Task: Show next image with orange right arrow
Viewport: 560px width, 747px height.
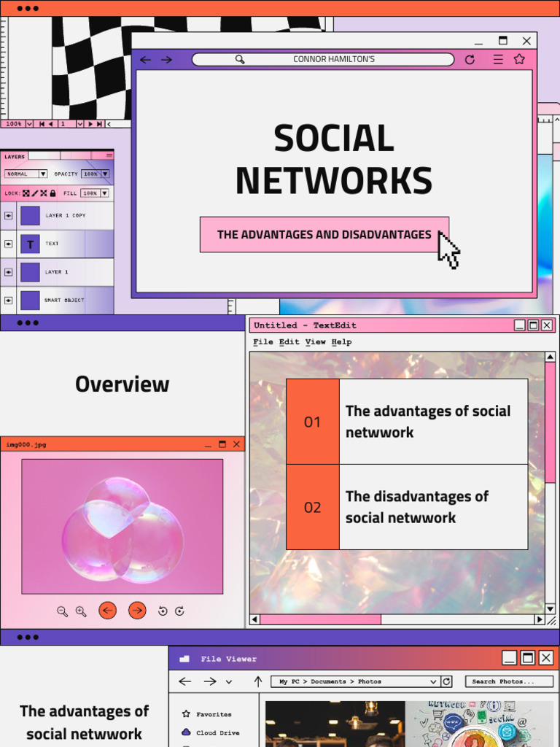Action: click(x=137, y=611)
